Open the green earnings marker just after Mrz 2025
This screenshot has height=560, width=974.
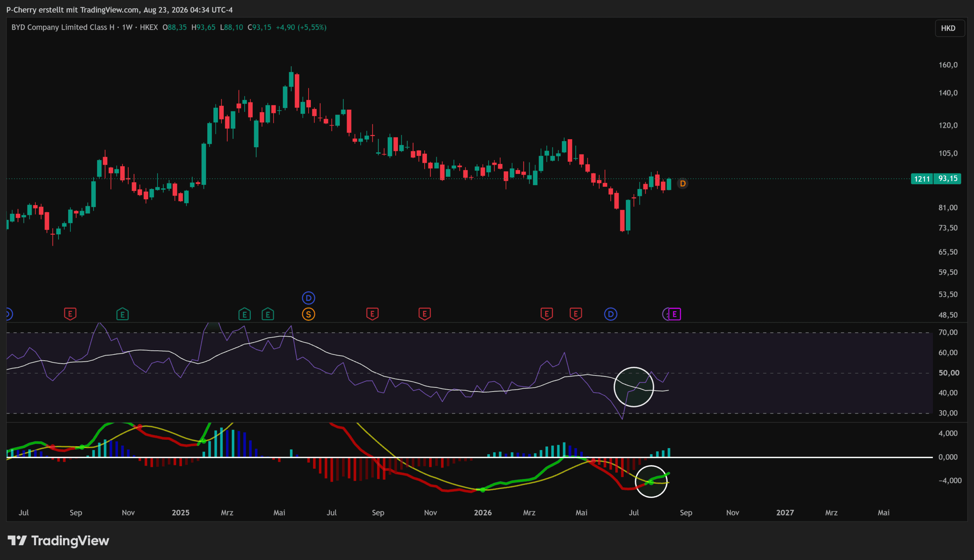point(245,314)
